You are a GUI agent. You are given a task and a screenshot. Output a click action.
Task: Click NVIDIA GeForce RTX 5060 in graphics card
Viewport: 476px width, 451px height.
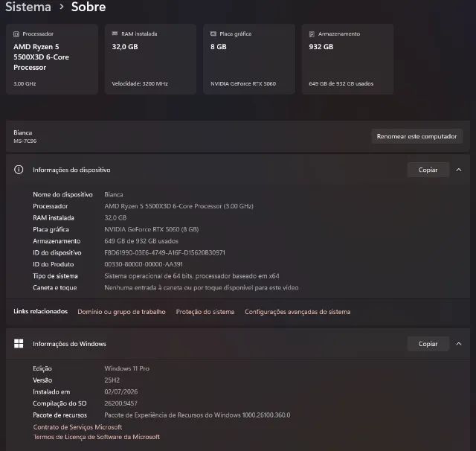tap(243, 83)
